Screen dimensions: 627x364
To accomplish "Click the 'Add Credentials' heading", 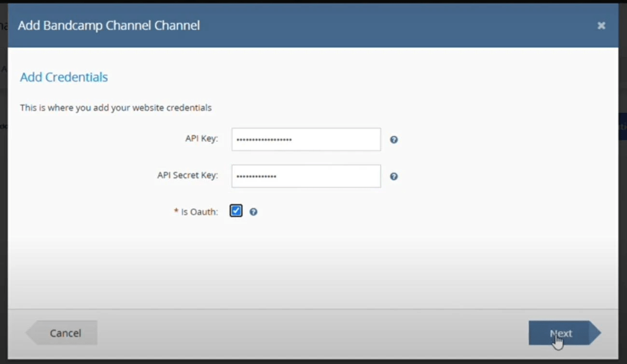I will [x=64, y=77].
